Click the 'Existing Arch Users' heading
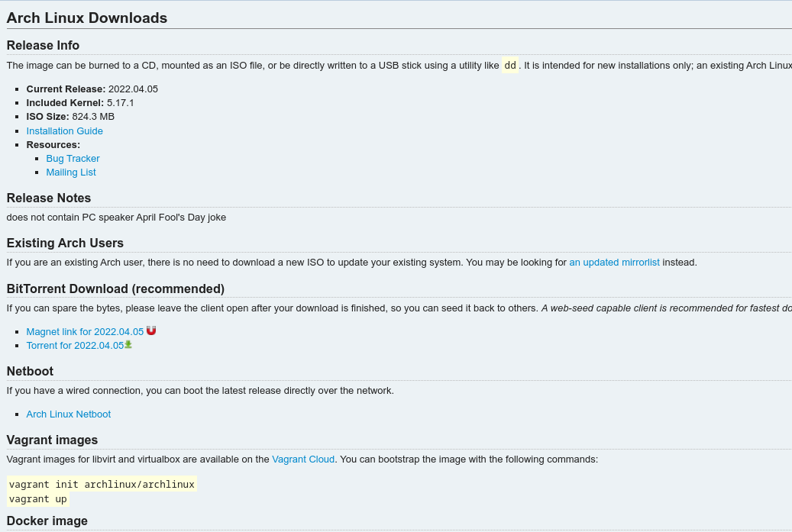The width and height of the screenshot is (792, 532). point(65,243)
